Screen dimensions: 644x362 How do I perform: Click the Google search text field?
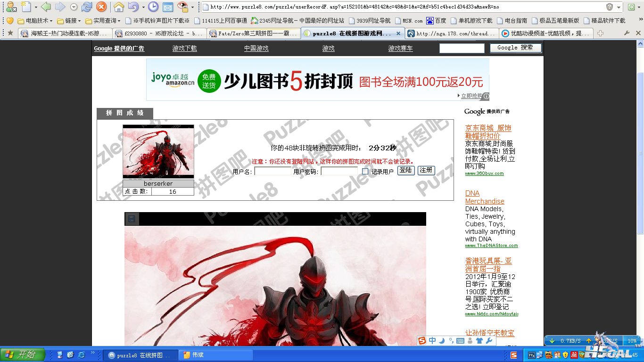point(462,48)
